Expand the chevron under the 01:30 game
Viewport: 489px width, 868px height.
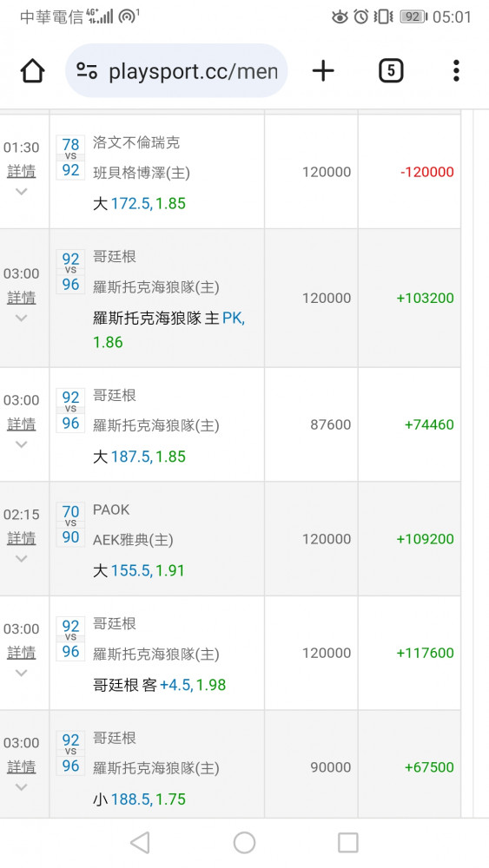(x=21, y=192)
